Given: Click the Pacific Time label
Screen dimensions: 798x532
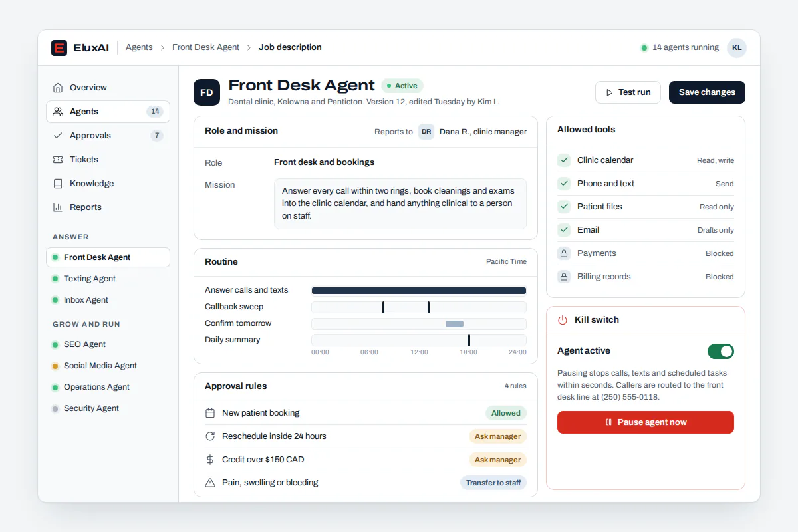Looking at the screenshot, I should pyautogui.click(x=506, y=262).
